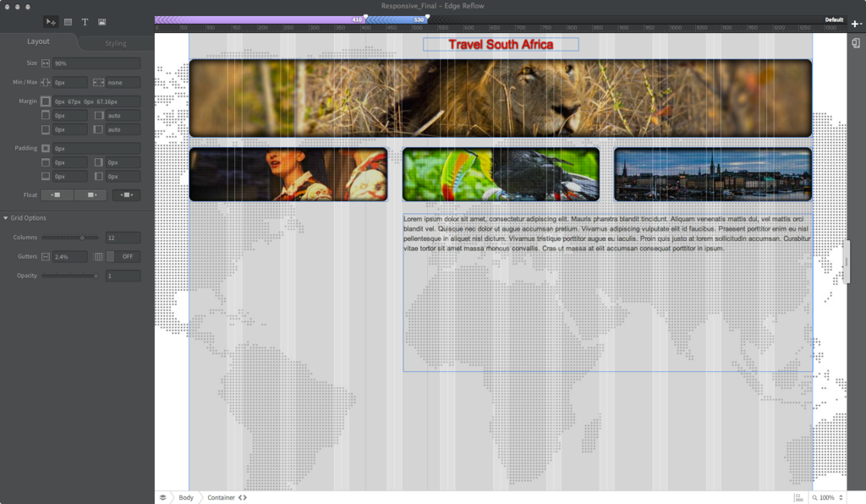Select the Lorem ipsum text block
This screenshot has height=504, width=866.
click(x=607, y=293)
